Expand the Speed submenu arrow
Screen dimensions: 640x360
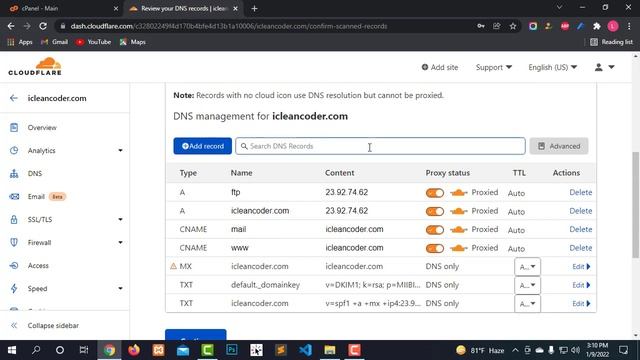120,289
